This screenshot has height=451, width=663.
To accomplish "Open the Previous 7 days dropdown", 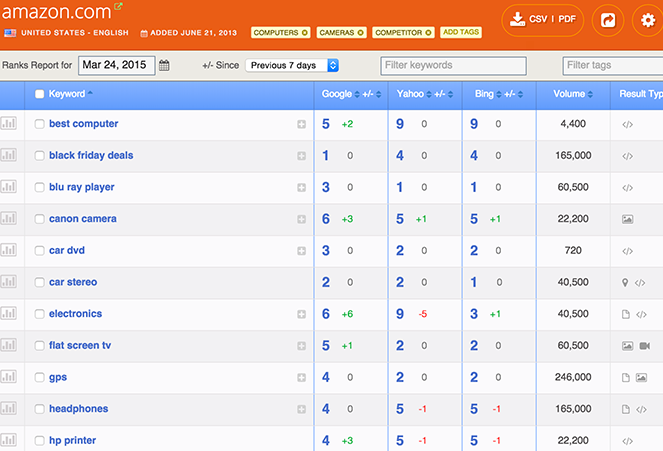I will click(x=292, y=66).
